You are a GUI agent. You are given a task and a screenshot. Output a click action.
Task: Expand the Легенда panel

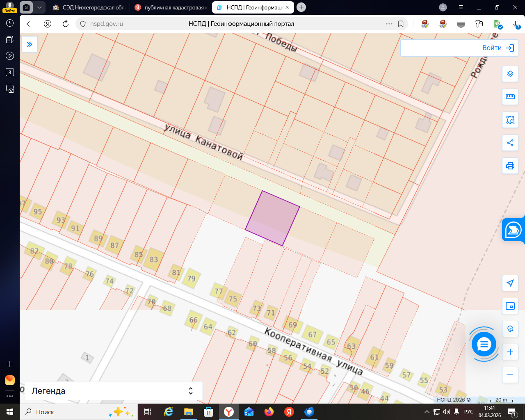(x=190, y=391)
